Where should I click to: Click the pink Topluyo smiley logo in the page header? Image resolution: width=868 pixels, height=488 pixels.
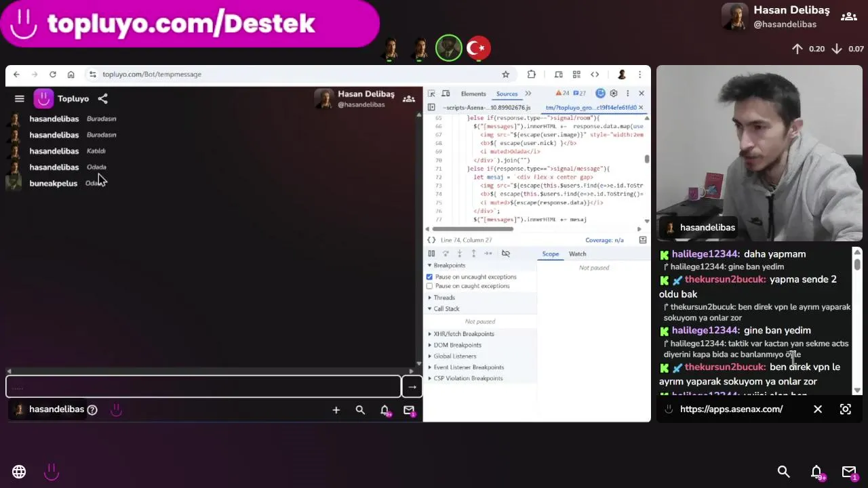43,99
